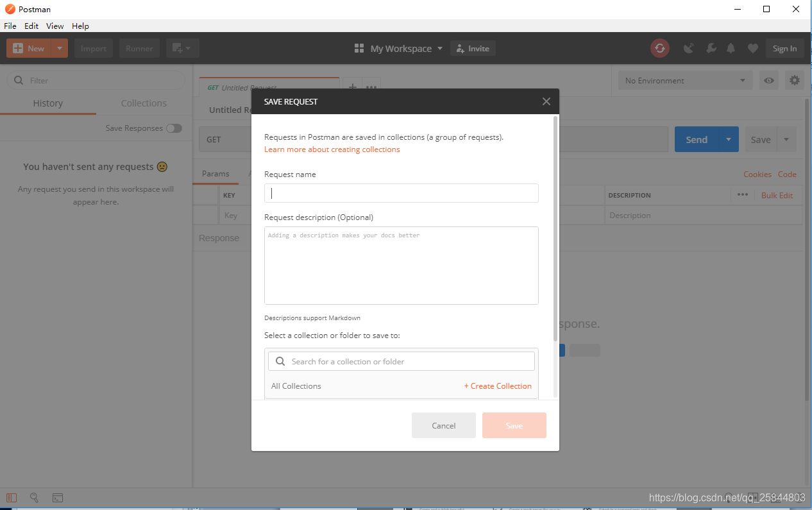Open the notifications bell icon
The image size is (812, 510).
coord(731,48)
